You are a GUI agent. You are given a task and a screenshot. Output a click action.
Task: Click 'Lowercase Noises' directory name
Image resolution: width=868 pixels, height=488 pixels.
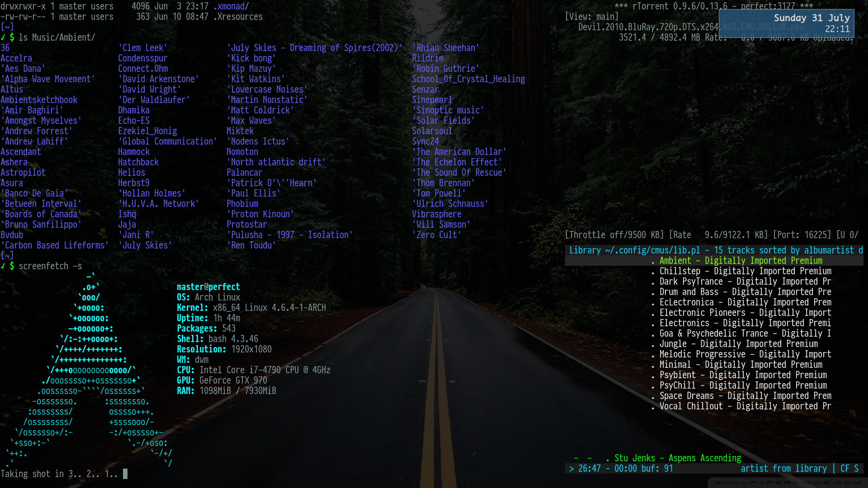point(267,89)
